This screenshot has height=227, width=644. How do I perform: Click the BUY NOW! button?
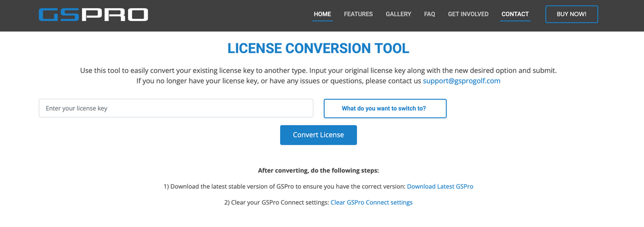pos(572,14)
